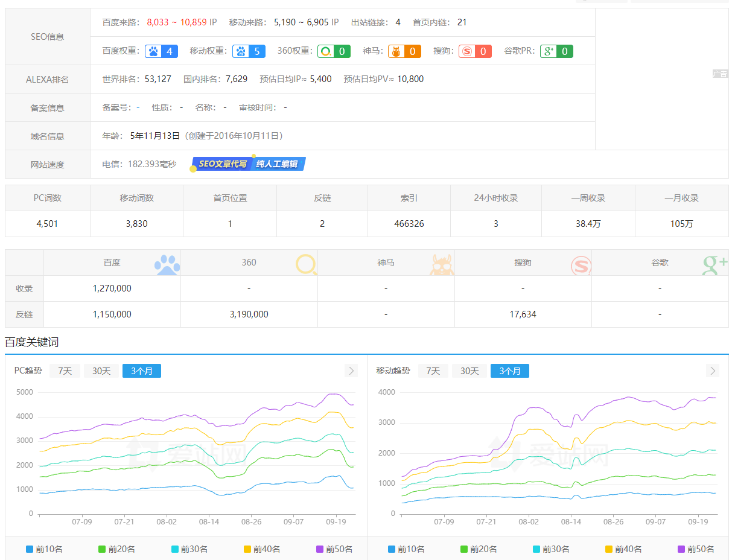Viewport: 732px width, 560px height.
Task: Click Baidu 收录 value 1,270,000
Action: pyautogui.click(x=112, y=288)
